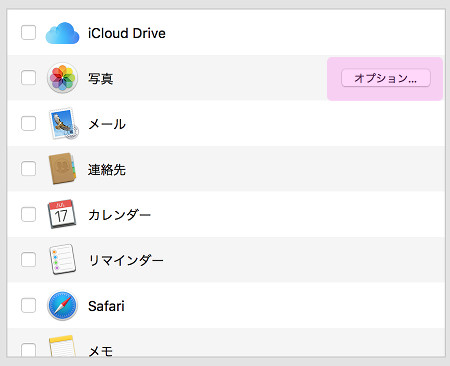Enable the iCloud Drive checkbox
Viewport: 450px width, 366px height.
pyautogui.click(x=28, y=33)
